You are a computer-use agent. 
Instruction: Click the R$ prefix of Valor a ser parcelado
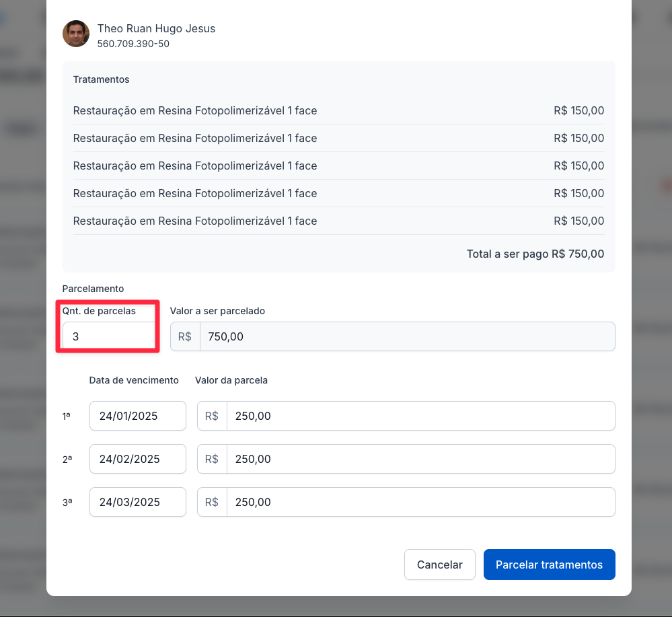click(185, 336)
